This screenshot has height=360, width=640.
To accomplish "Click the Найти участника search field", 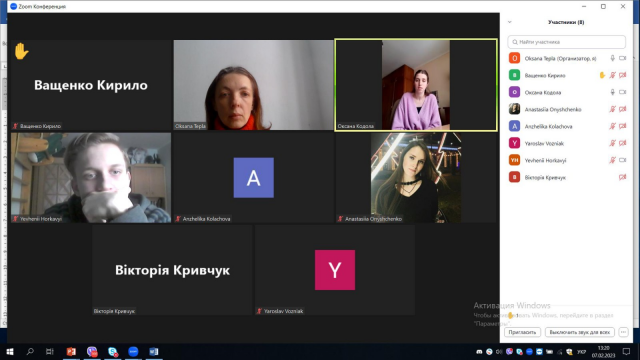I will (x=567, y=42).
